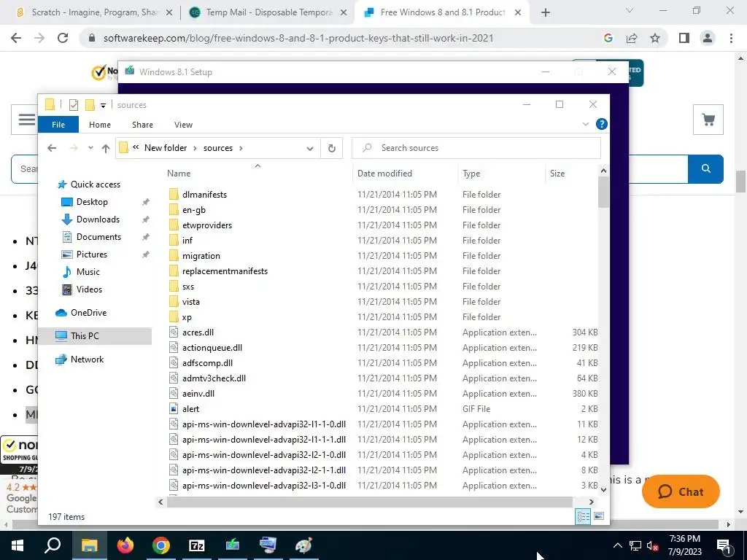Open recent locations dropdown arrow in Explorer

pos(90,148)
